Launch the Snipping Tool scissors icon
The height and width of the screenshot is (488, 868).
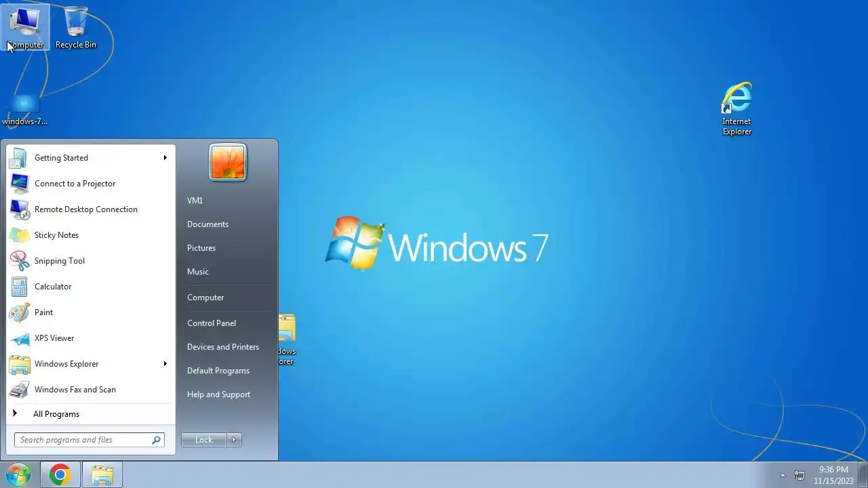(19, 261)
